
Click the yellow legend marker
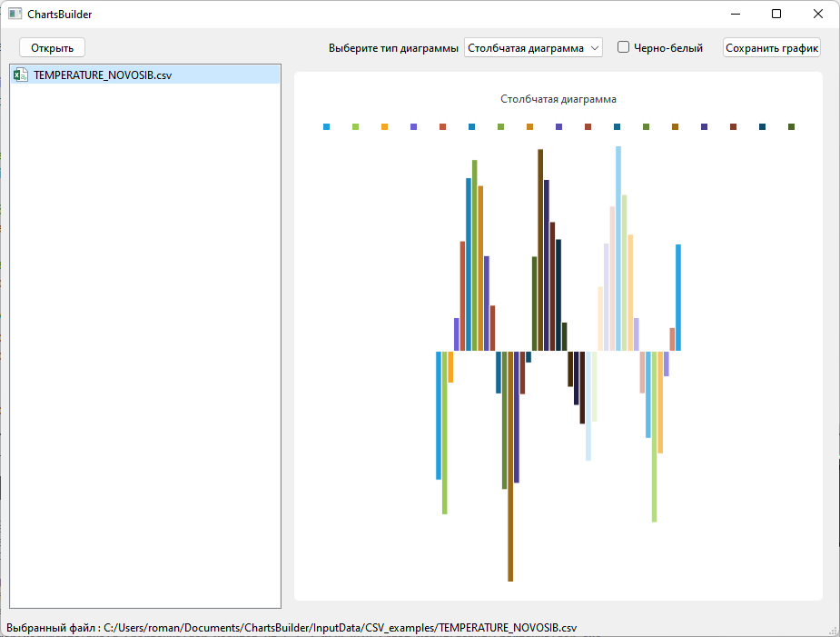pyautogui.click(x=384, y=126)
